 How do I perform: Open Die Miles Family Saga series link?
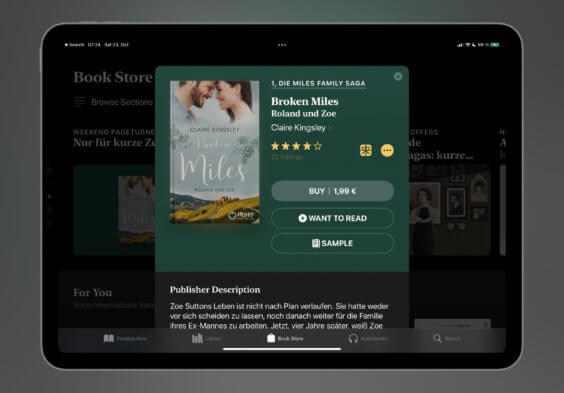[x=318, y=83]
